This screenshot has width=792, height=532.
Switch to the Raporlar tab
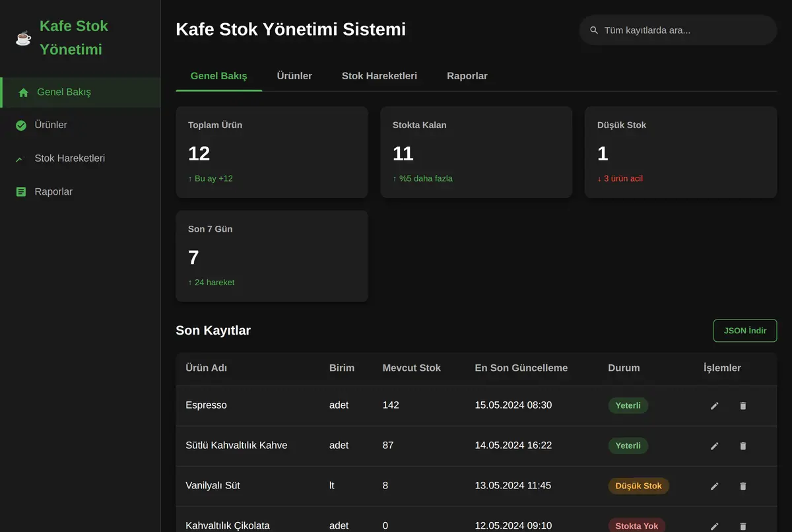467,76
